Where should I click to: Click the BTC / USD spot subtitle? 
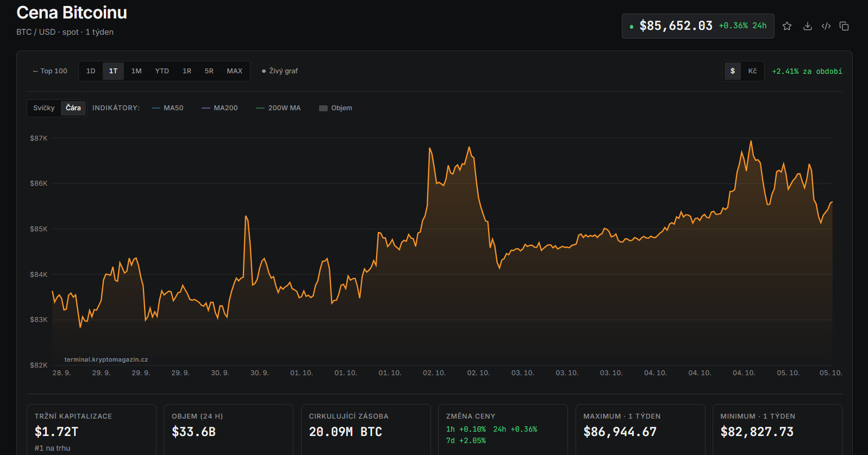click(65, 32)
